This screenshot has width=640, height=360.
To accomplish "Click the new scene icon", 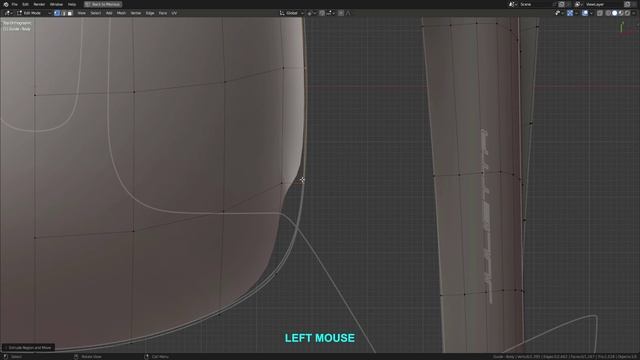I will tap(561, 4).
